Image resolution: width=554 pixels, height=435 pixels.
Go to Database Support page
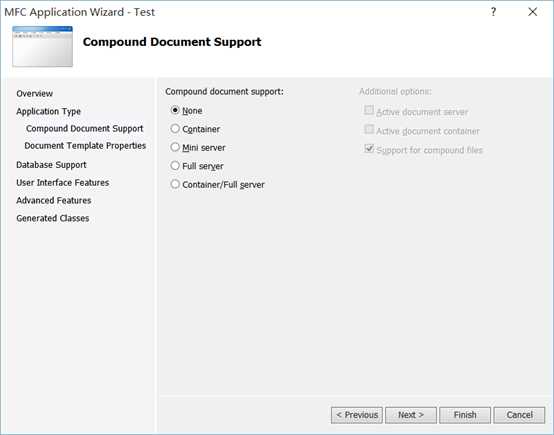tap(51, 165)
